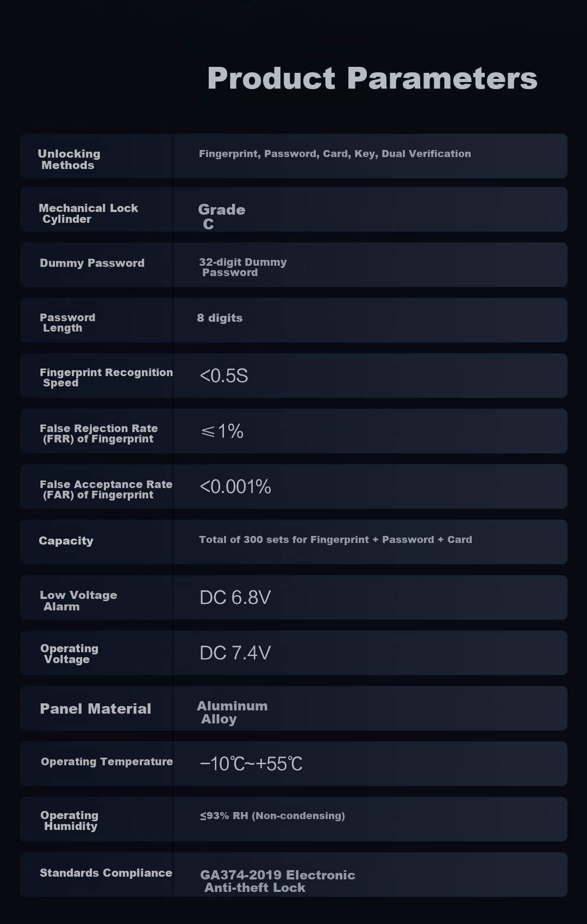This screenshot has width=587, height=924.
Task: Select the Mechanical Lock Cylinder label
Action: pyautogui.click(x=88, y=214)
